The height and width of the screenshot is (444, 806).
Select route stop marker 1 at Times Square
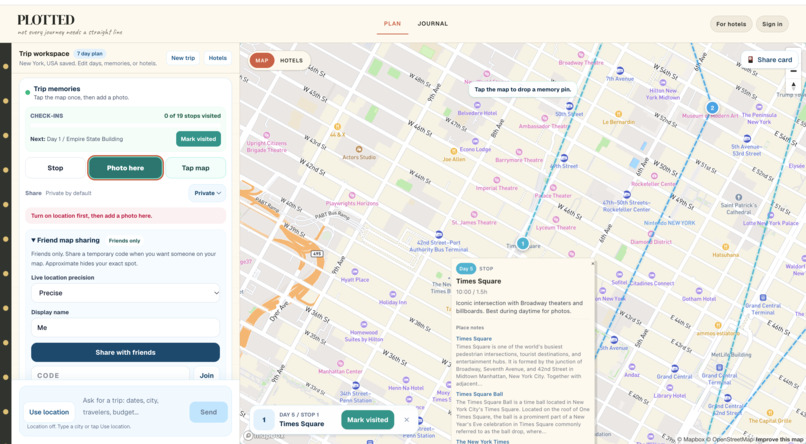[x=522, y=244]
